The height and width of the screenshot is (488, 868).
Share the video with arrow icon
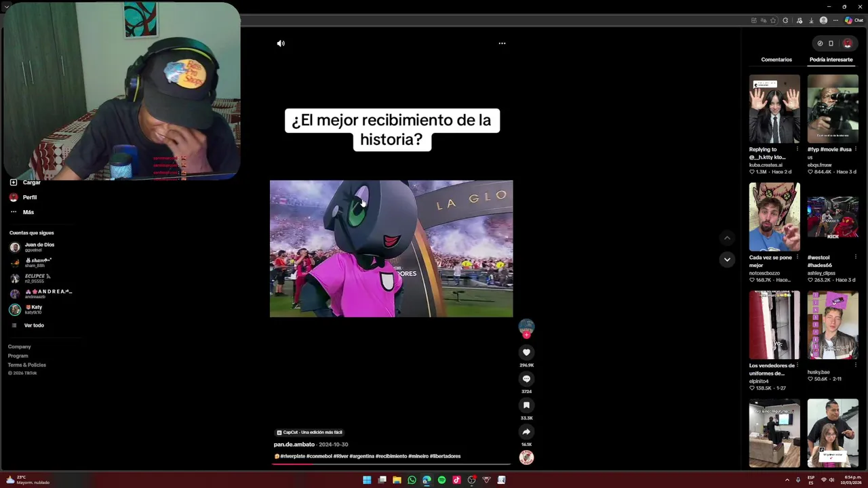526,432
